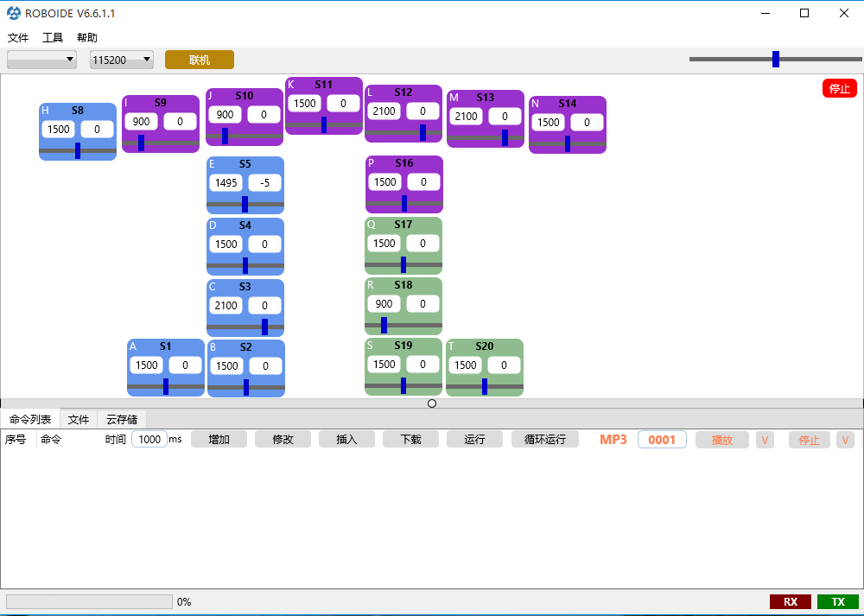Click the S16 servo position slider
Image resolution: width=864 pixels, height=616 pixels.
tap(403, 203)
